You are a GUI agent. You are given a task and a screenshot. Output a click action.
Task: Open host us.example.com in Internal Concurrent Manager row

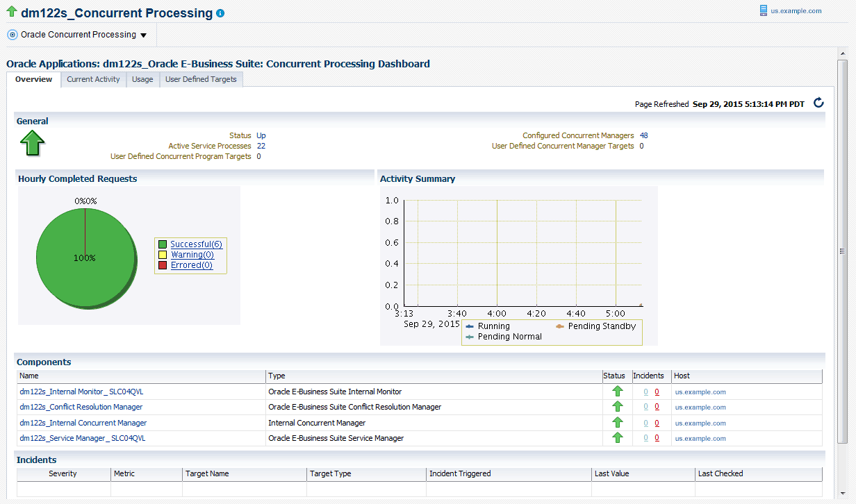[x=700, y=423]
